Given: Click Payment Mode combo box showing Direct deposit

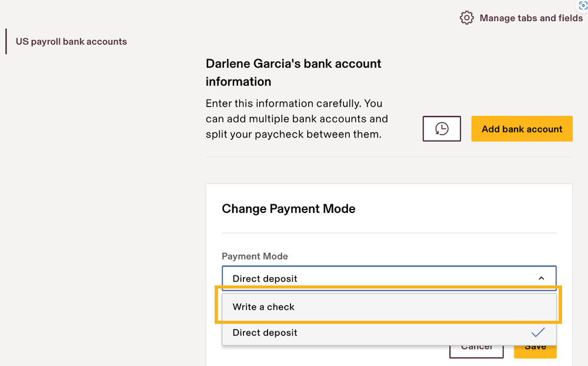Looking at the screenshot, I should (x=376, y=278).
